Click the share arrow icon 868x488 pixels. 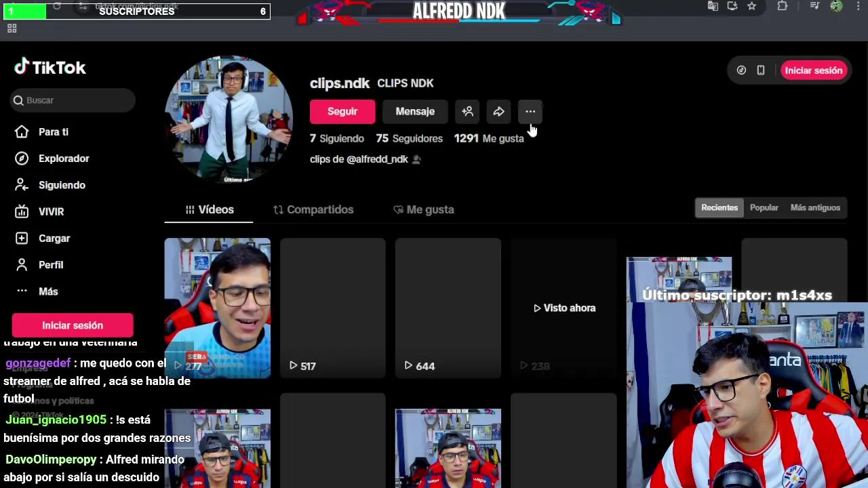click(498, 111)
